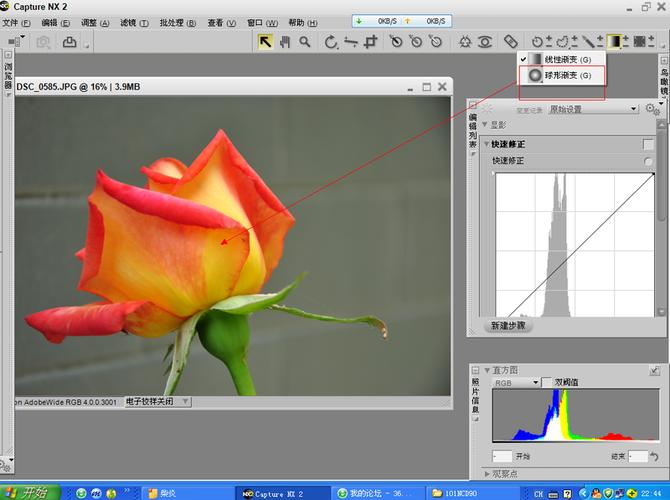
Task: Toggle the 直方图 panel checkbox
Action: [654, 370]
